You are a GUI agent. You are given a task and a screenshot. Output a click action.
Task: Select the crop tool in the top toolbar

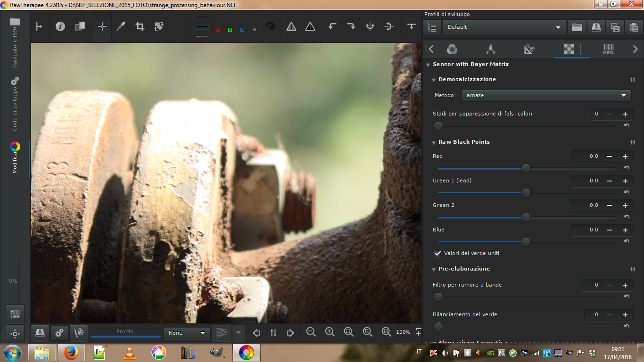(x=140, y=27)
